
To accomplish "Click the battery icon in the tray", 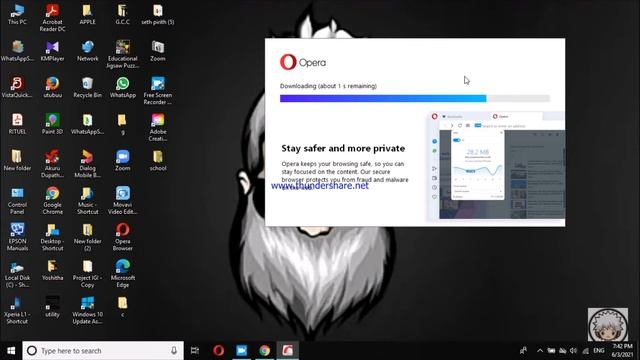I will pos(551,351).
